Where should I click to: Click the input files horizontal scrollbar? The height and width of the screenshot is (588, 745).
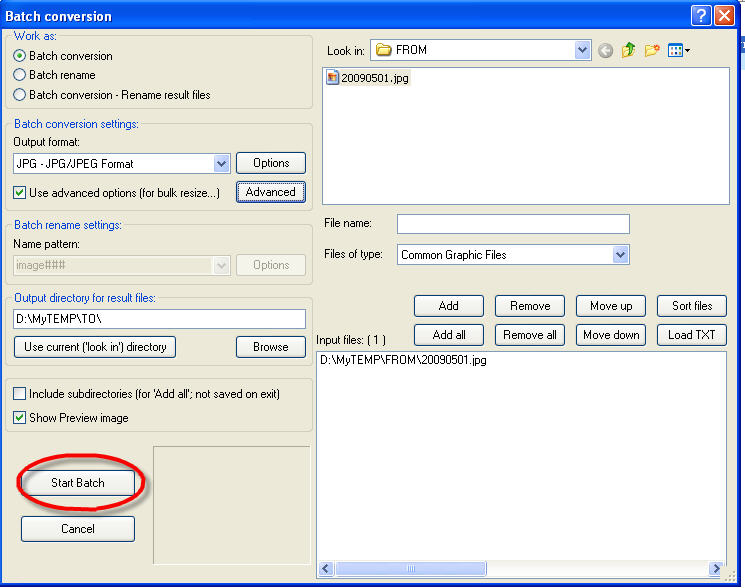tap(520, 569)
